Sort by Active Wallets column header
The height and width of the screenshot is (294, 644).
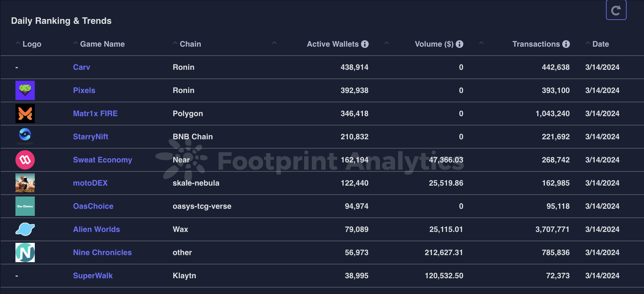[x=332, y=44]
